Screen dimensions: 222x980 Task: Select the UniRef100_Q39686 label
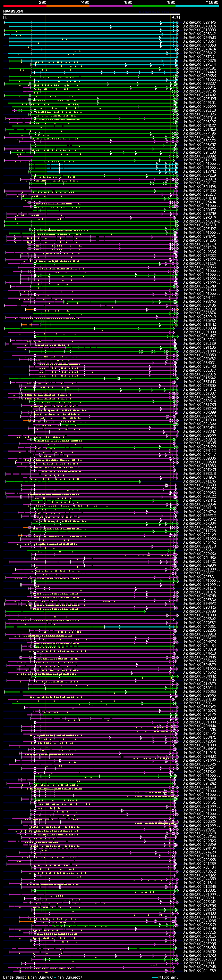tap(199, 76)
